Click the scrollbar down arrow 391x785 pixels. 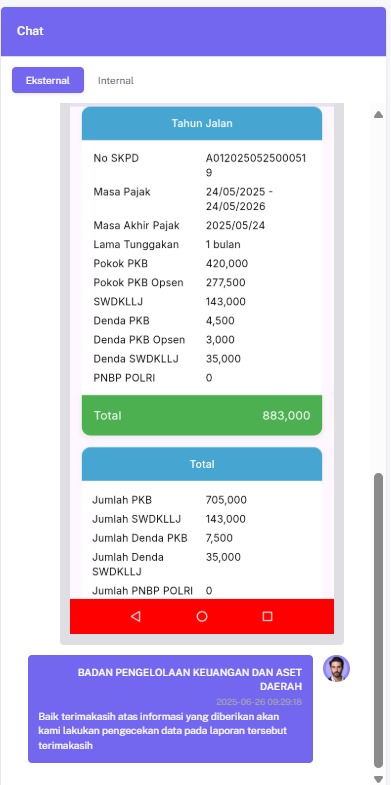[378, 778]
